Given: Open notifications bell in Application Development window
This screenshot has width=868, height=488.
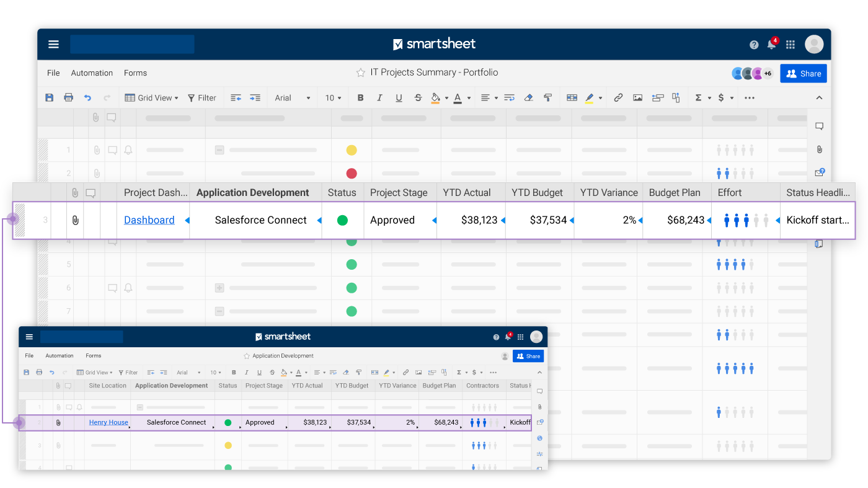Looking at the screenshot, I should click(x=508, y=337).
